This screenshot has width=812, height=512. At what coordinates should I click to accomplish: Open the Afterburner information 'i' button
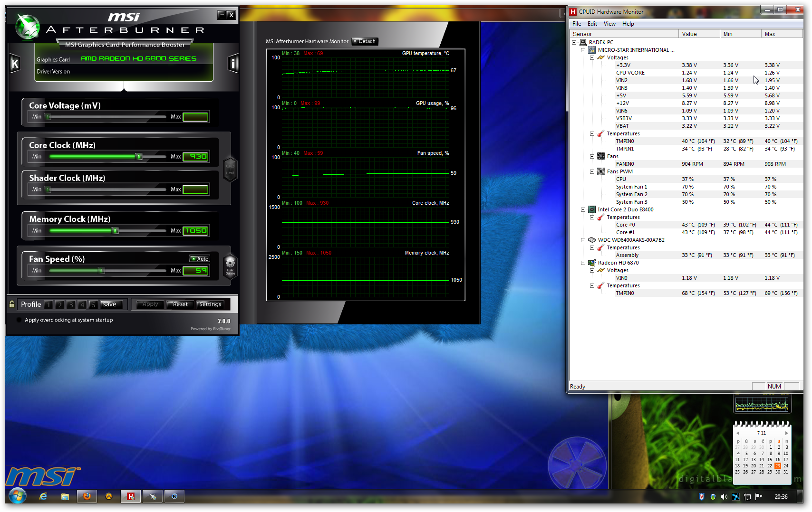point(233,63)
